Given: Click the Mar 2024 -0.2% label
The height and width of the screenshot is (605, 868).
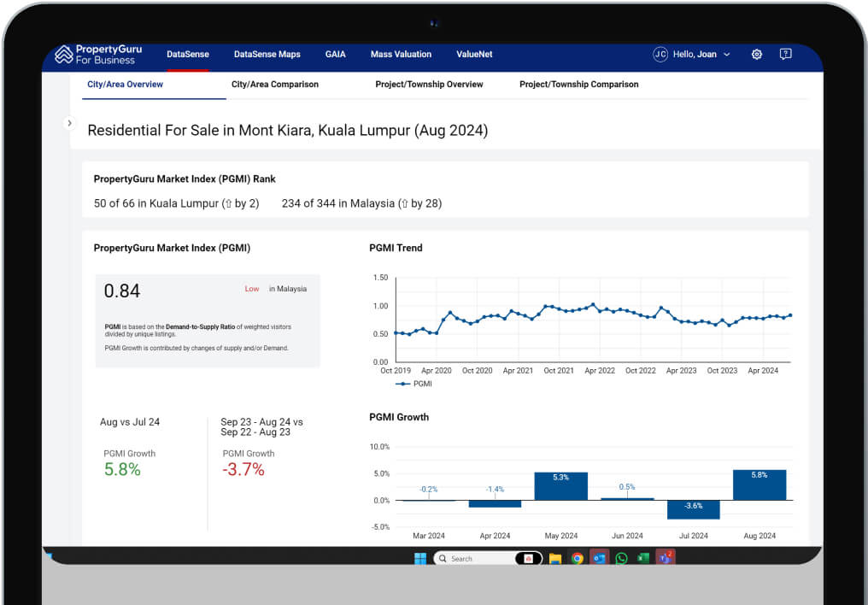Looking at the screenshot, I should point(429,489).
